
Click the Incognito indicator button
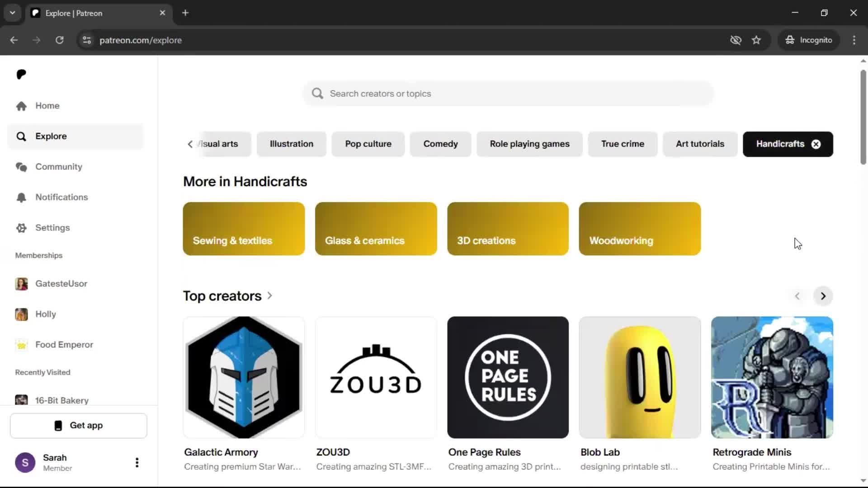[x=808, y=40]
